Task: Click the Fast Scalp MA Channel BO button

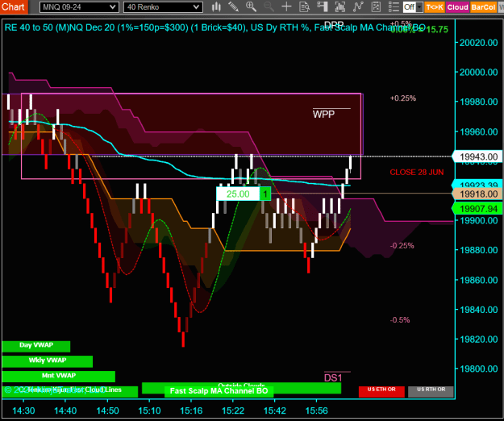Action: 219,391
